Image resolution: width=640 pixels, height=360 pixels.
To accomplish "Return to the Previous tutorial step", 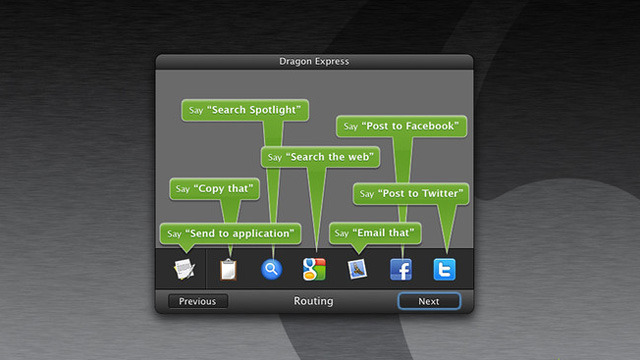I will click(198, 301).
